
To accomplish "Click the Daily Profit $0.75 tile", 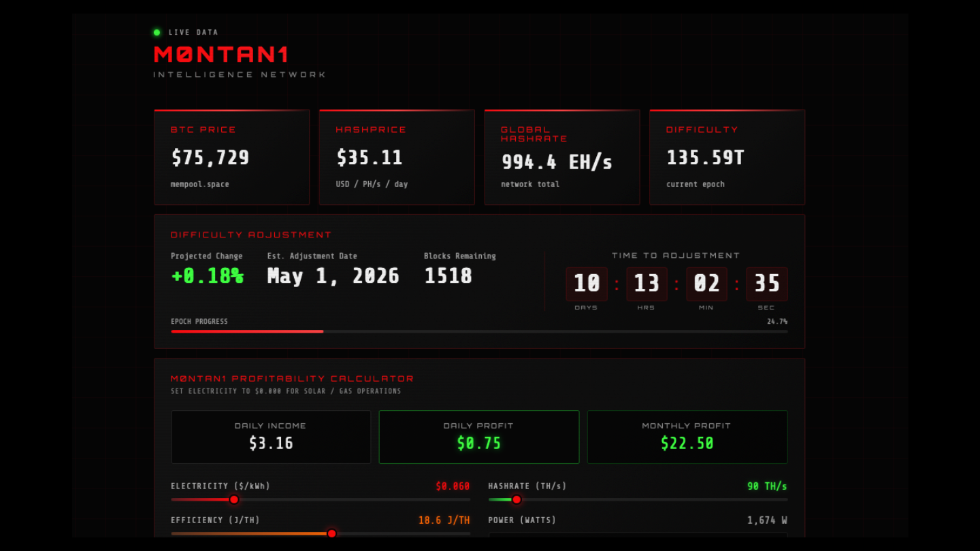I will click(479, 437).
